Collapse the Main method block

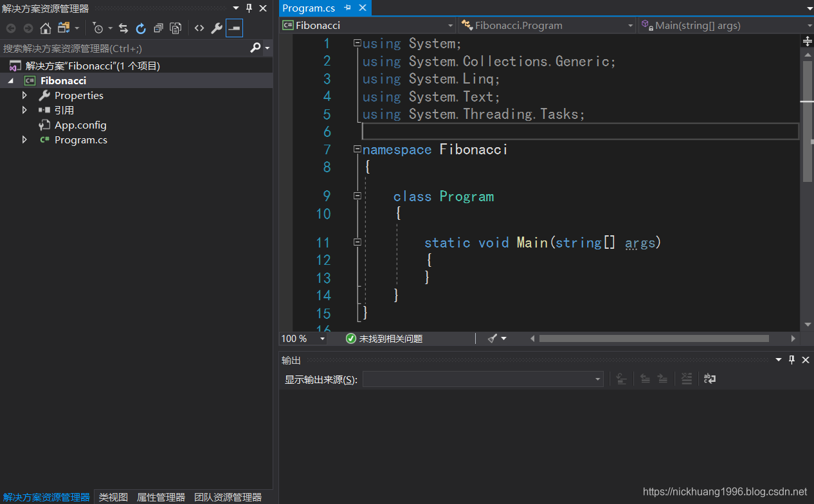click(x=357, y=242)
